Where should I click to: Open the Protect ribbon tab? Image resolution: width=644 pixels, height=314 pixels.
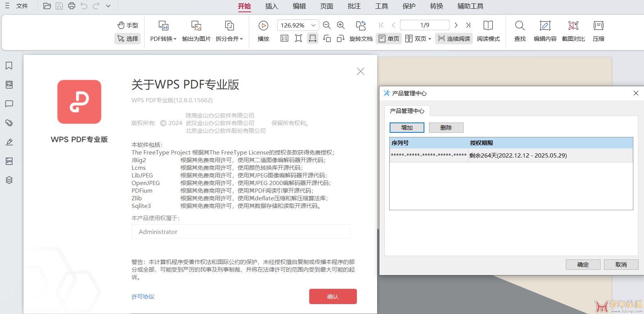click(x=409, y=6)
